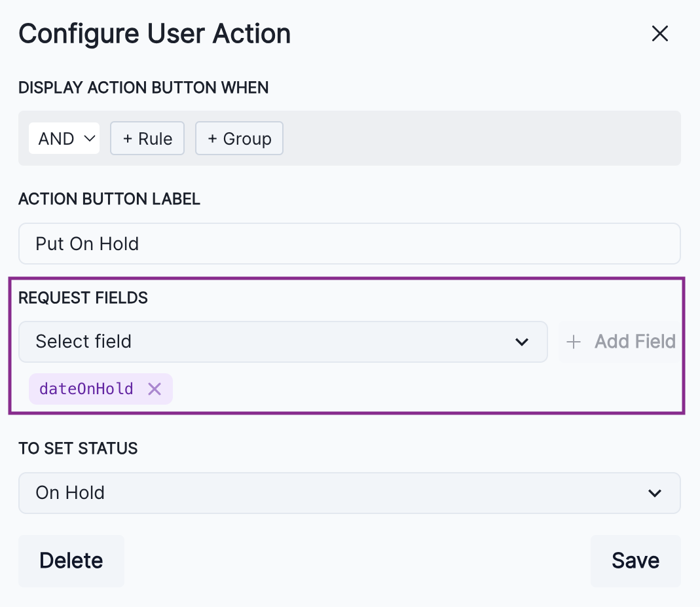Click the X icon on dateOnHold chip

pyautogui.click(x=155, y=389)
